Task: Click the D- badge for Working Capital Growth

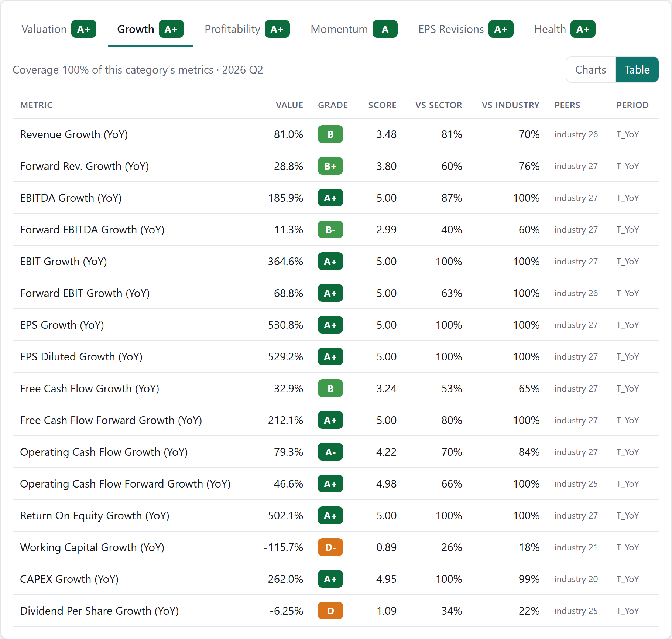Action: pyautogui.click(x=330, y=547)
